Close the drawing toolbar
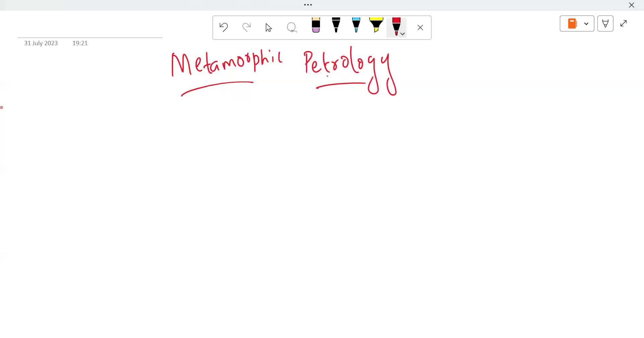The image size is (644, 338). tap(420, 27)
